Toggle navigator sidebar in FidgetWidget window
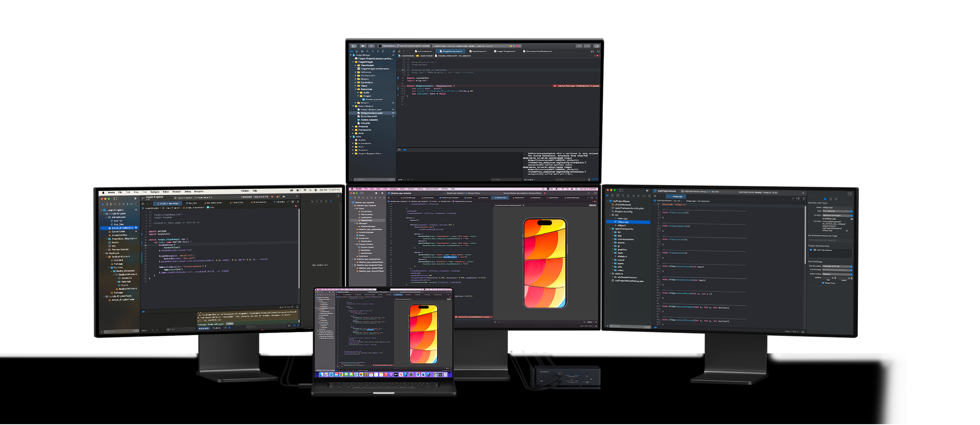Image resolution: width=980 pixels, height=425 pixels. (x=354, y=46)
